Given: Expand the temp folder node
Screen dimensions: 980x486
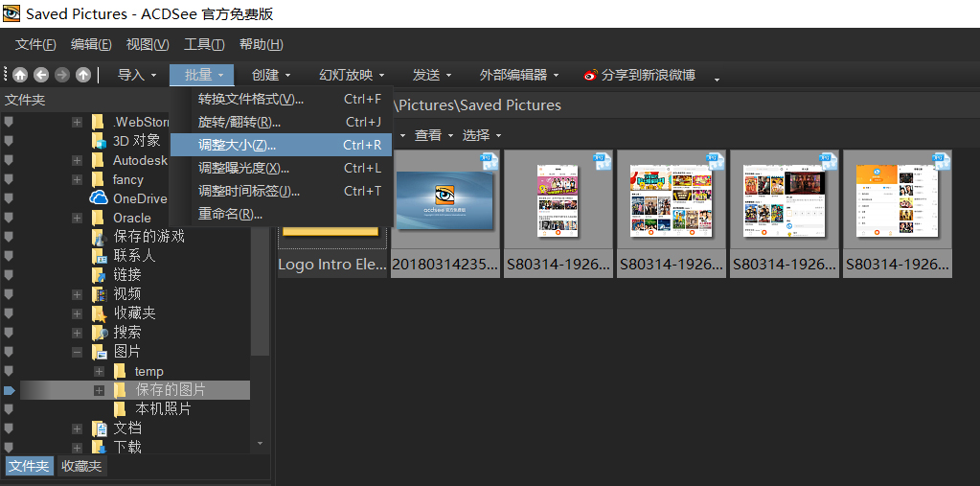Looking at the screenshot, I should pyautogui.click(x=99, y=372).
